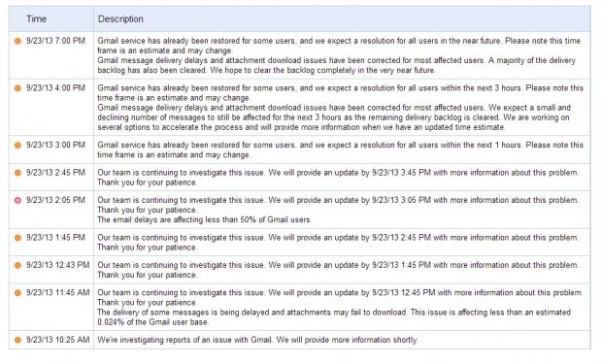Click the pink status dot for 2:05 PM
Screen dimensions: 602x364
point(17,200)
